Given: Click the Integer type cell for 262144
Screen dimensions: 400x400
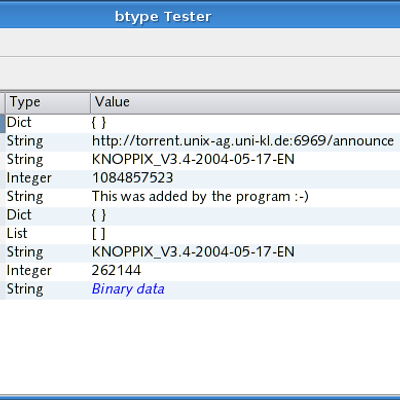Looking at the screenshot, I should click(29, 271).
